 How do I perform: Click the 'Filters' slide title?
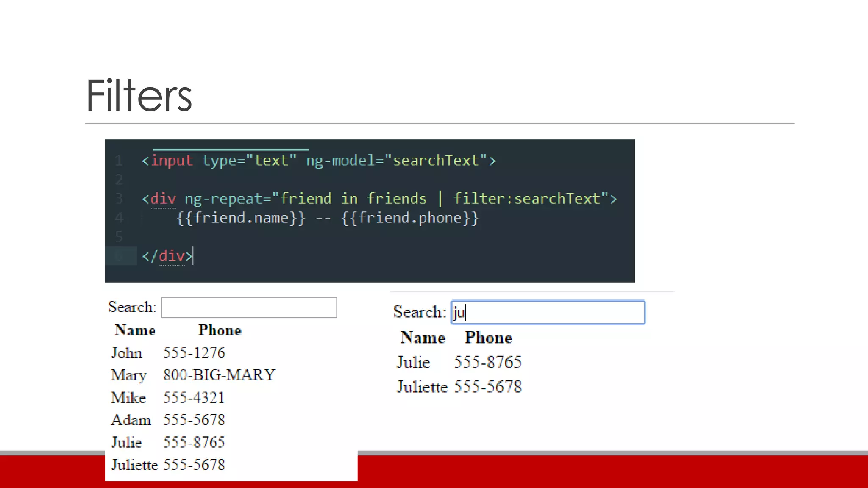[x=139, y=96]
